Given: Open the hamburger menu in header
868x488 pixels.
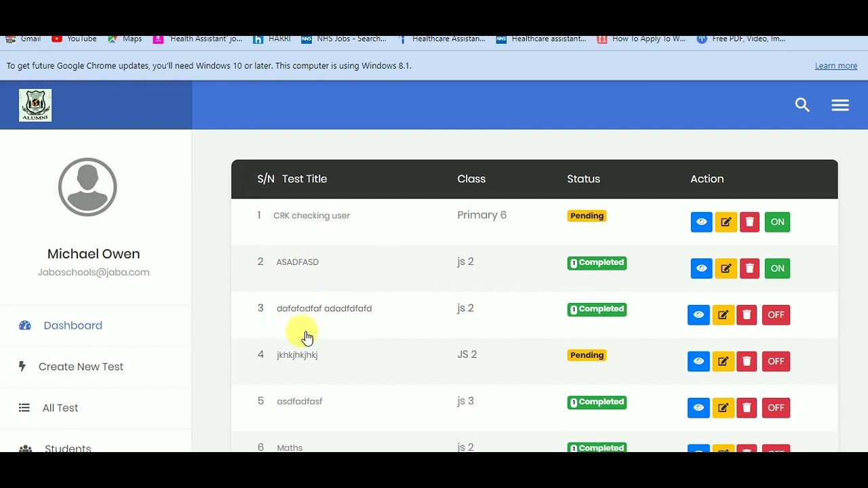Looking at the screenshot, I should point(840,105).
